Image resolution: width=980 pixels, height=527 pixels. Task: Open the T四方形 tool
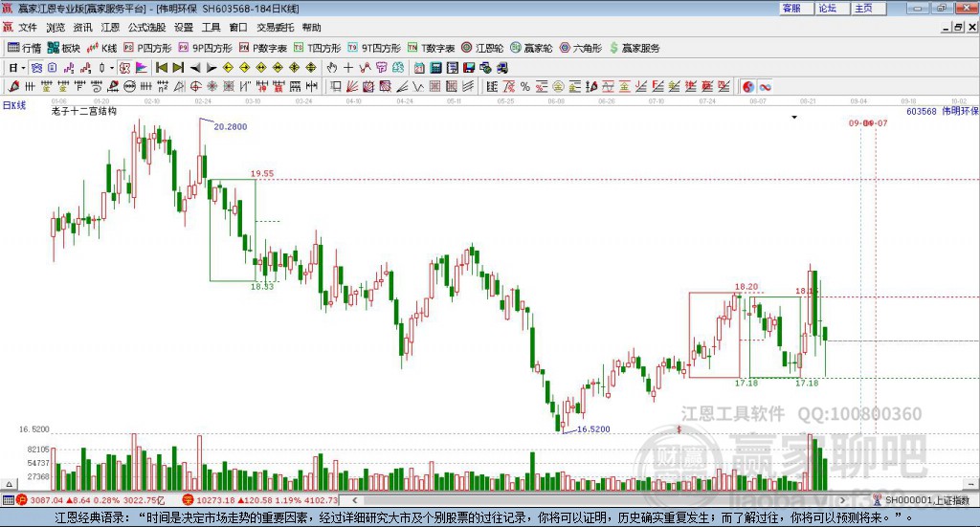click(317, 48)
